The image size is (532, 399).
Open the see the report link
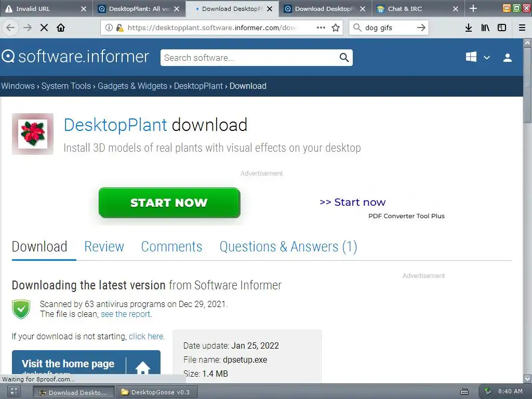(126, 314)
